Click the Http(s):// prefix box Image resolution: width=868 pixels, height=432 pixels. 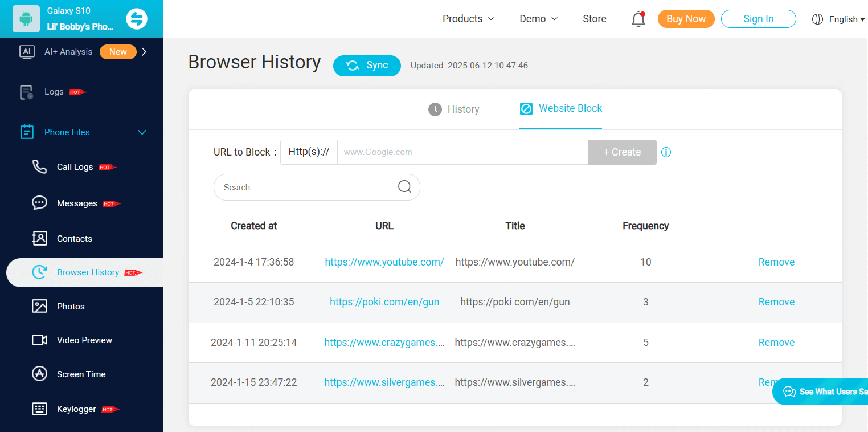tap(309, 152)
